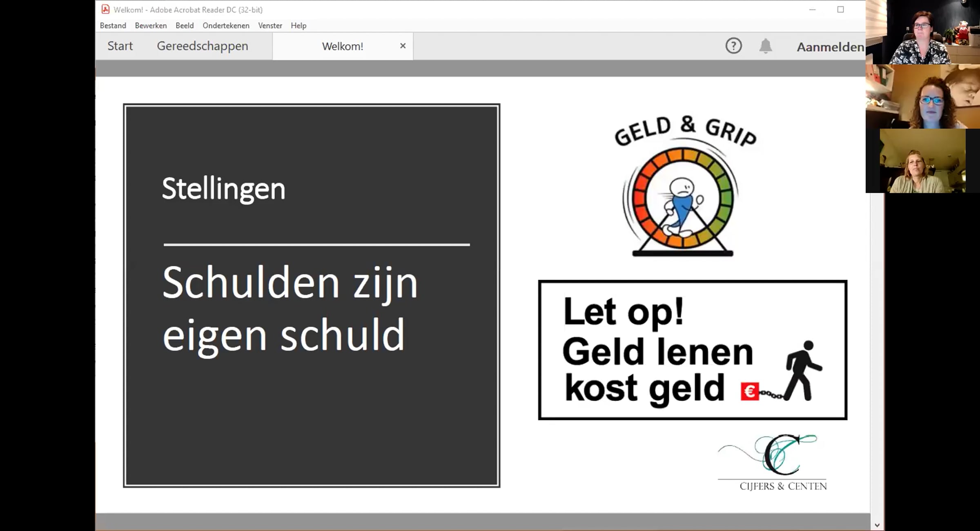Open the notifications bell icon
Screen dimensions: 980x531
point(766,46)
